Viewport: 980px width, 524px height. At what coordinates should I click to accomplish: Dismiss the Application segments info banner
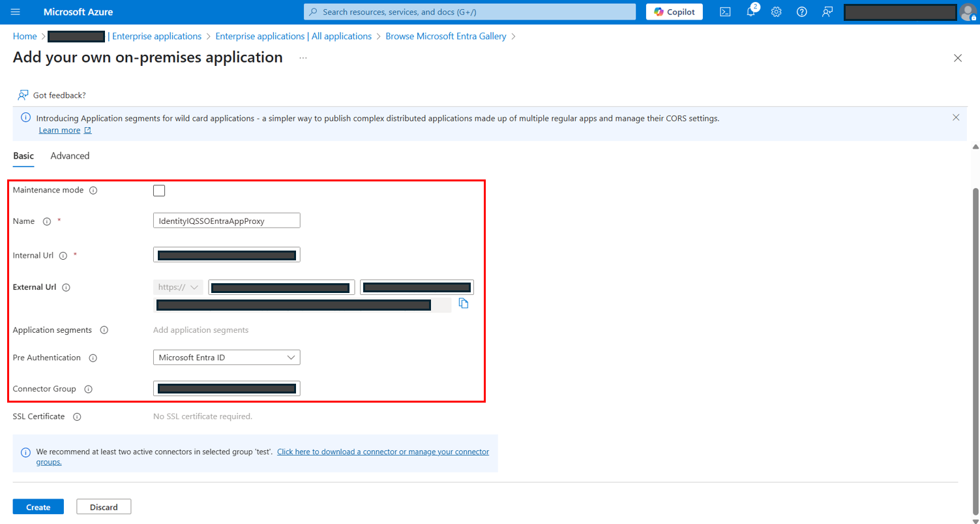(956, 117)
